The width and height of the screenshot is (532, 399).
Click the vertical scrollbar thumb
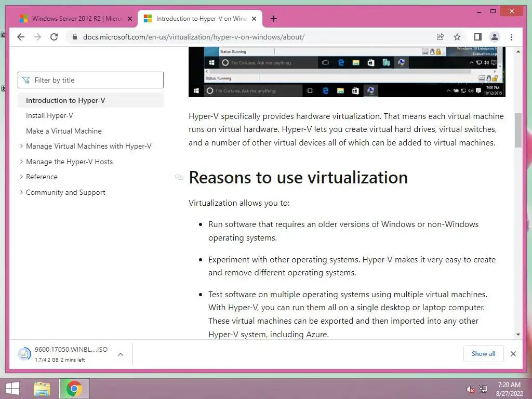(518, 130)
